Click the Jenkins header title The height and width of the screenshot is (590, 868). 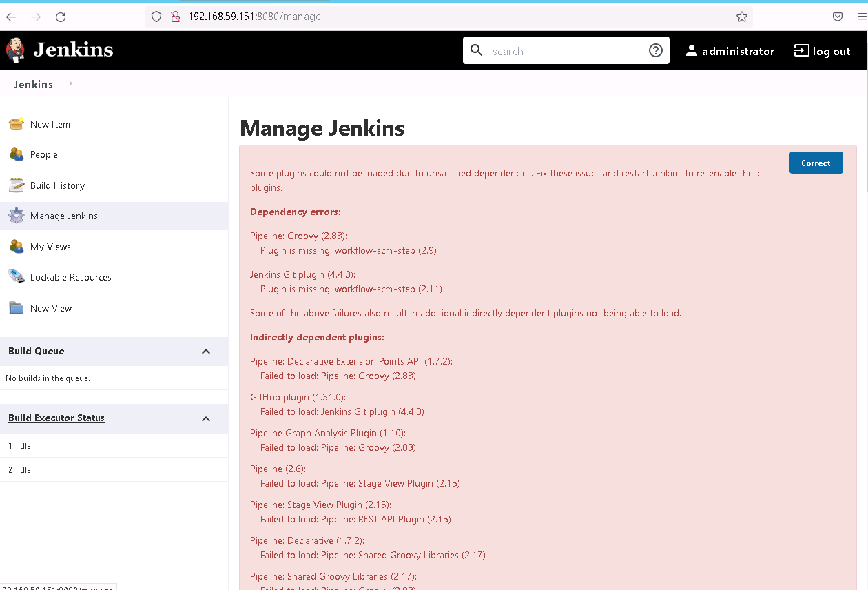tap(73, 50)
